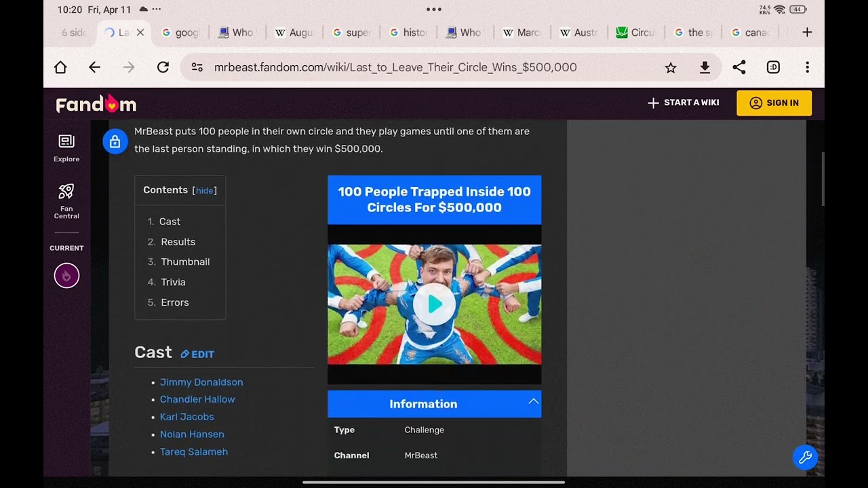Open site settings icon in address bar
The width and height of the screenshot is (868, 488).
pos(197,67)
